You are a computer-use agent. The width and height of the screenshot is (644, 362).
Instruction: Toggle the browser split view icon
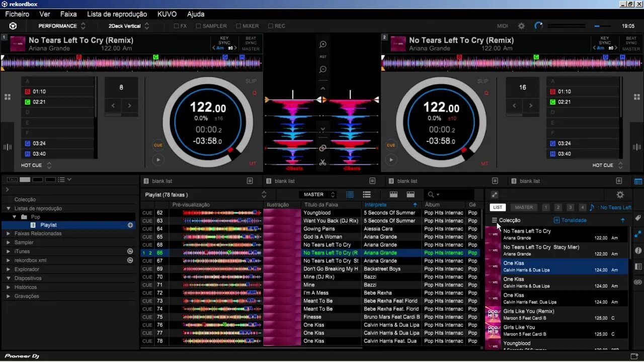point(638,182)
